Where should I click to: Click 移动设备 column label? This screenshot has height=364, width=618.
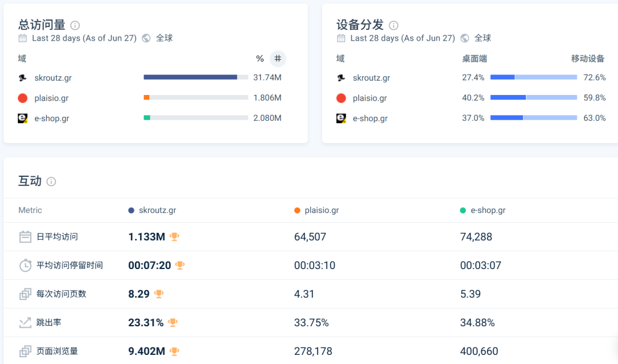[588, 59]
